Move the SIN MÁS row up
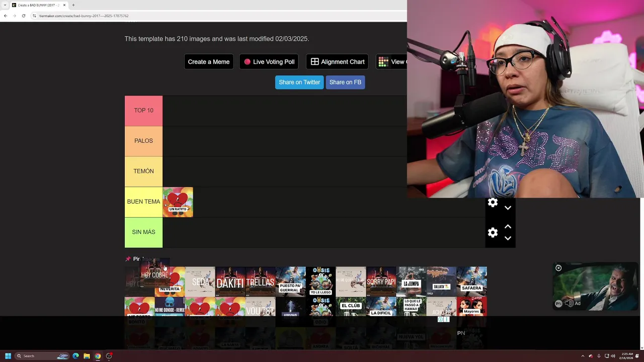 coord(508,227)
